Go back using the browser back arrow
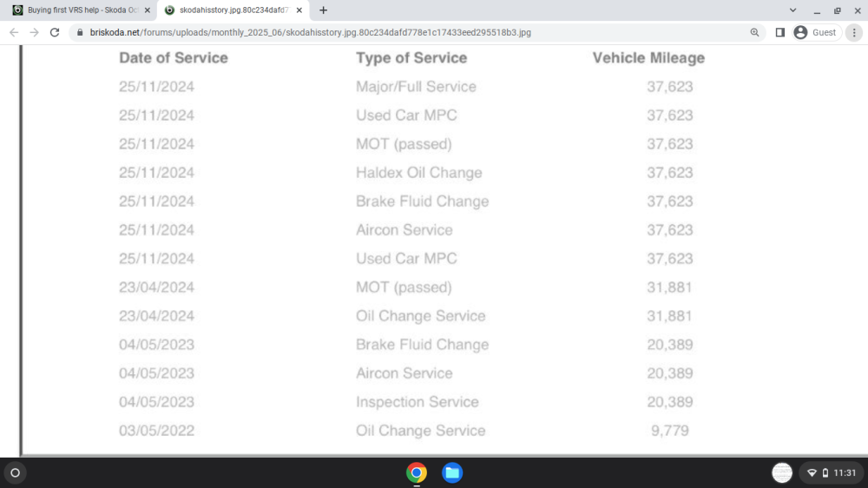The image size is (868, 488). point(14,33)
